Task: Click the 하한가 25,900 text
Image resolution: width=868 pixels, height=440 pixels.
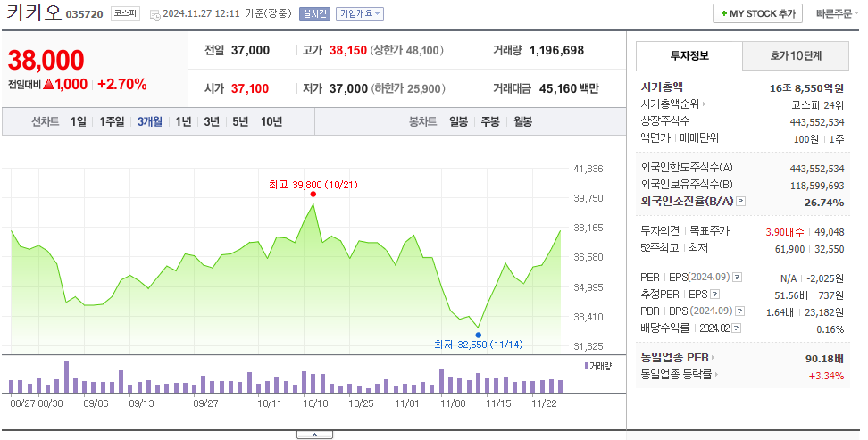Action: pos(408,88)
